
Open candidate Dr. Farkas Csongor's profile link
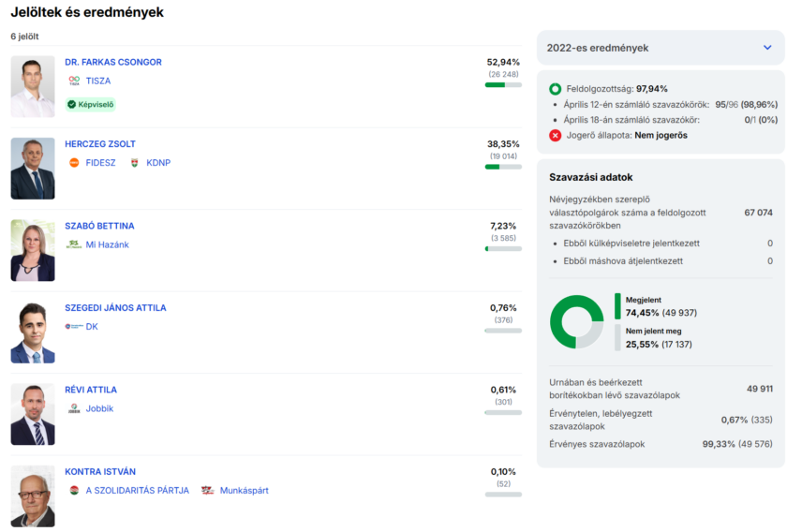pyautogui.click(x=113, y=63)
